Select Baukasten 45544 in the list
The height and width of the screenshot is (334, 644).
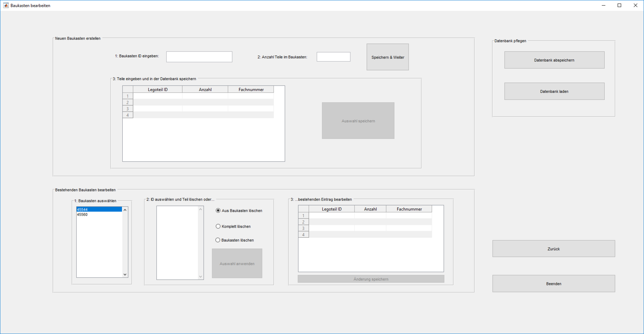pos(83,209)
